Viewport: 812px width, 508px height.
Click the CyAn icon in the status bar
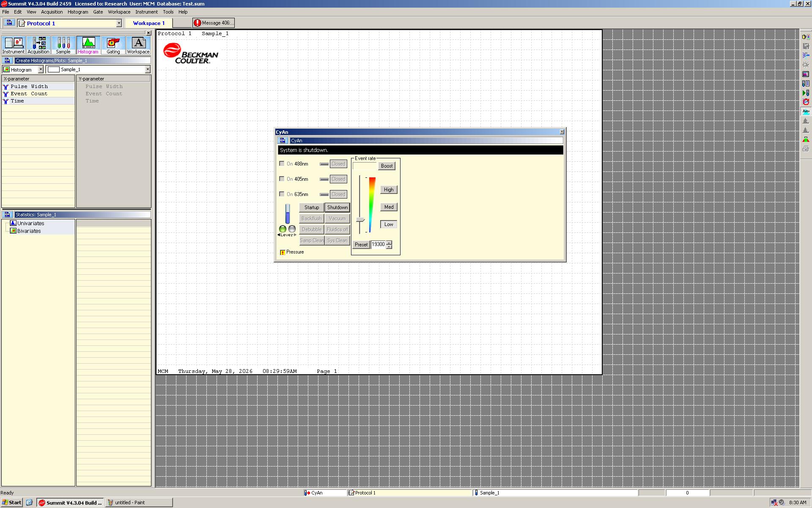point(307,493)
